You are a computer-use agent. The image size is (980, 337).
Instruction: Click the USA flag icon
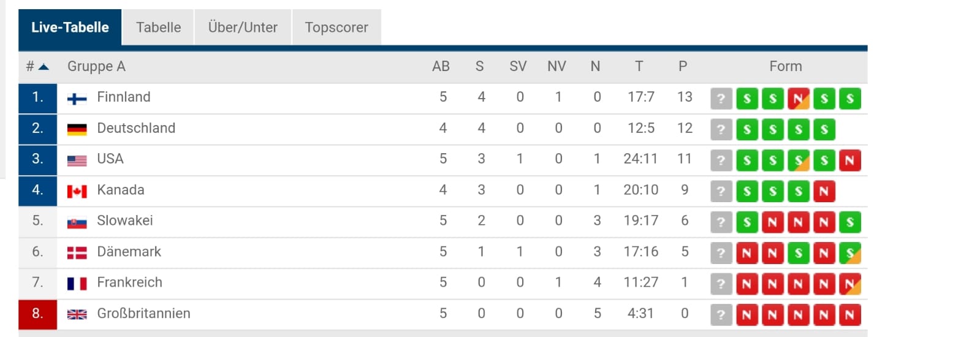coord(77,161)
